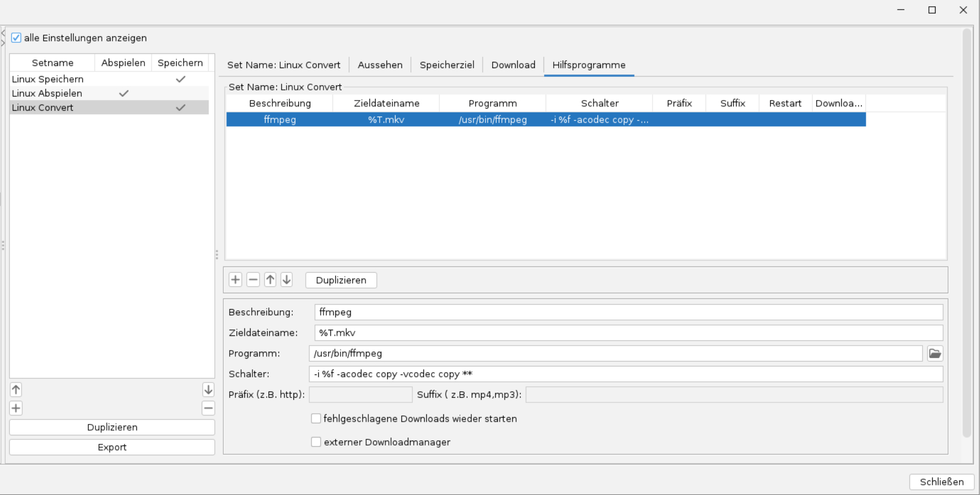The height and width of the screenshot is (495, 980).
Task: Move selected set down in list
Action: [208, 390]
